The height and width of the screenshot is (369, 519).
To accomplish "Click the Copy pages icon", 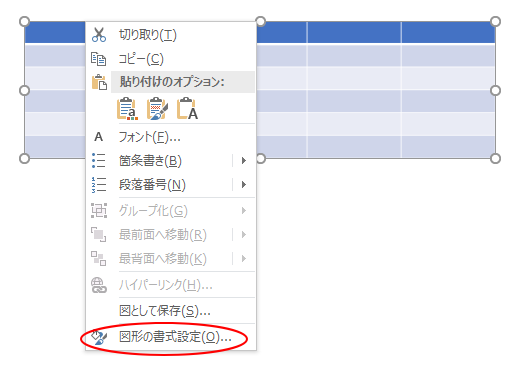I will [x=99, y=59].
